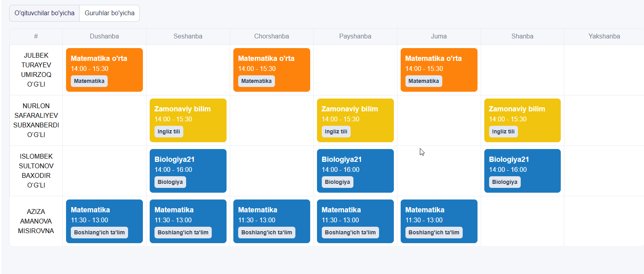Click the Yakshanba column header
Image resolution: width=644 pixels, height=274 pixels.
click(x=604, y=36)
